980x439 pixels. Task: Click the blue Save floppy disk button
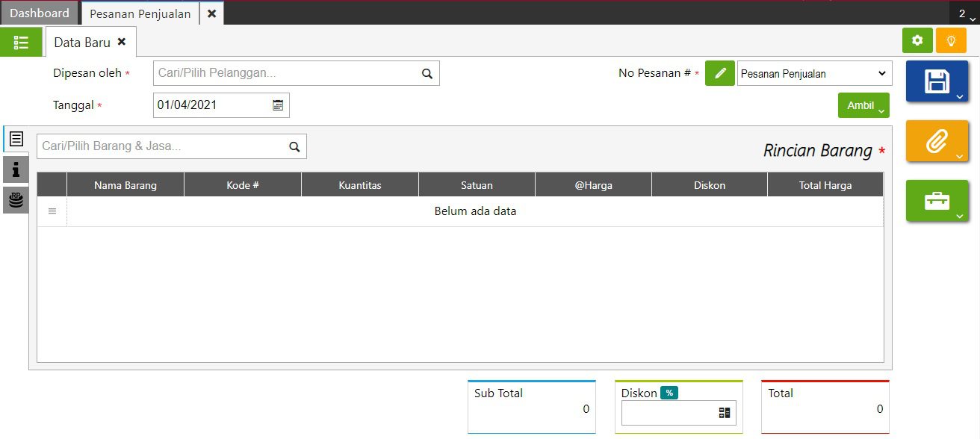pyautogui.click(x=937, y=81)
